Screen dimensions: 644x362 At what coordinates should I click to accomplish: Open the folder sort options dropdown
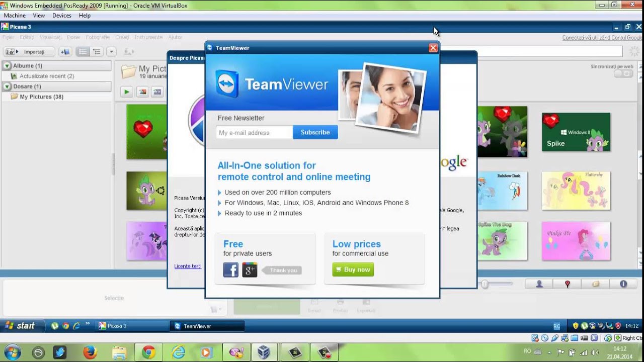point(112,52)
